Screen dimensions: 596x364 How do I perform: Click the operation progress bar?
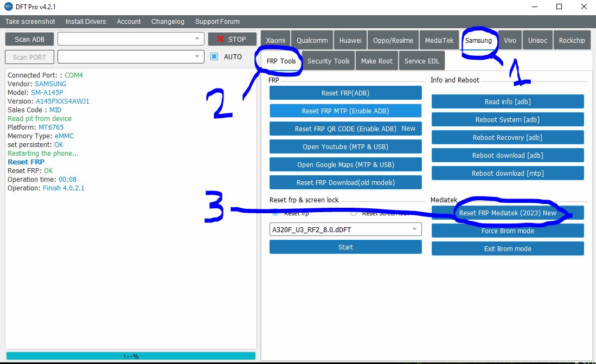[x=131, y=356]
